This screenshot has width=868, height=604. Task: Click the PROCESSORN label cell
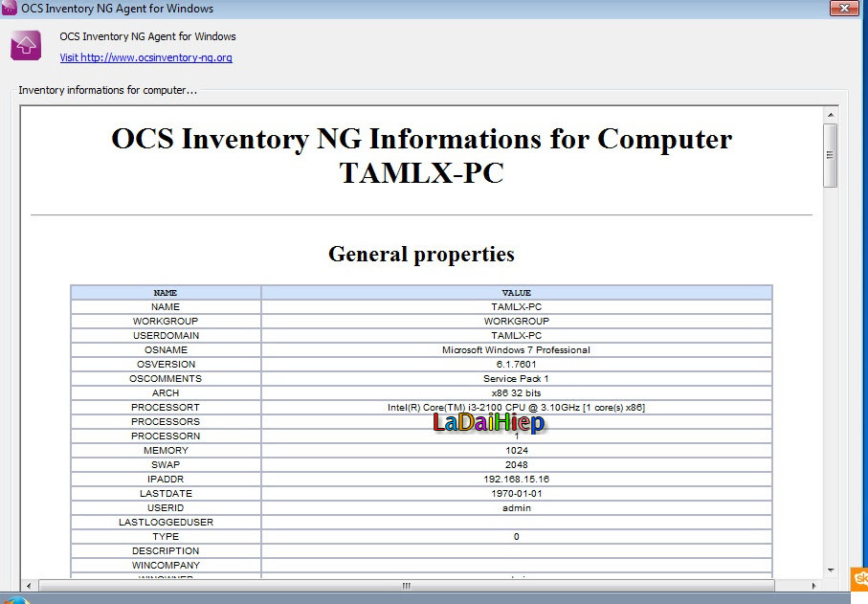(166, 436)
